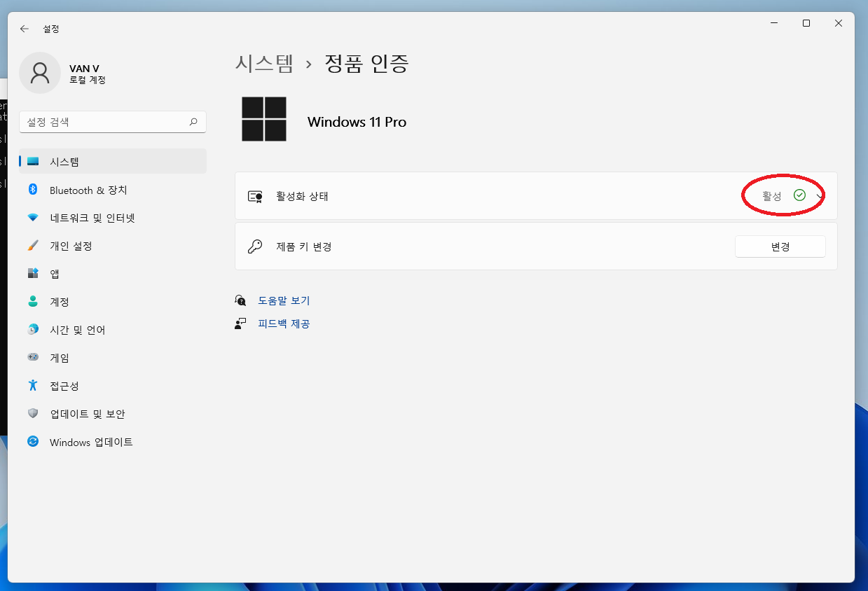Image resolution: width=868 pixels, height=591 pixels.
Task: Open the 피드백 제공 link
Action: click(284, 324)
